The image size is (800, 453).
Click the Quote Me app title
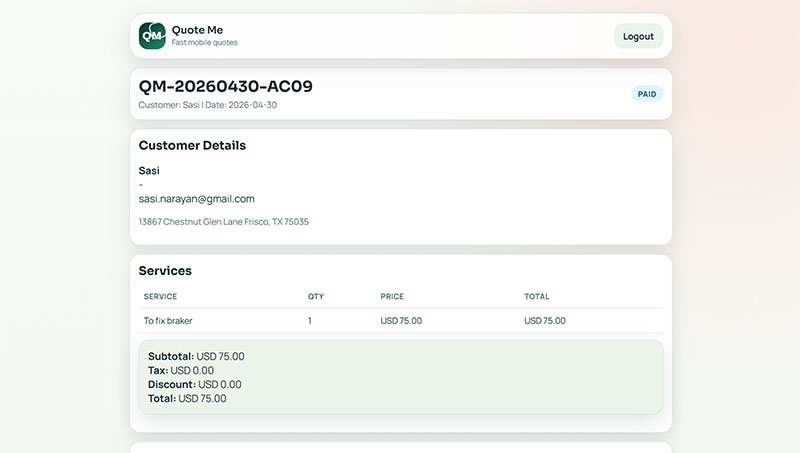[197, 30]
